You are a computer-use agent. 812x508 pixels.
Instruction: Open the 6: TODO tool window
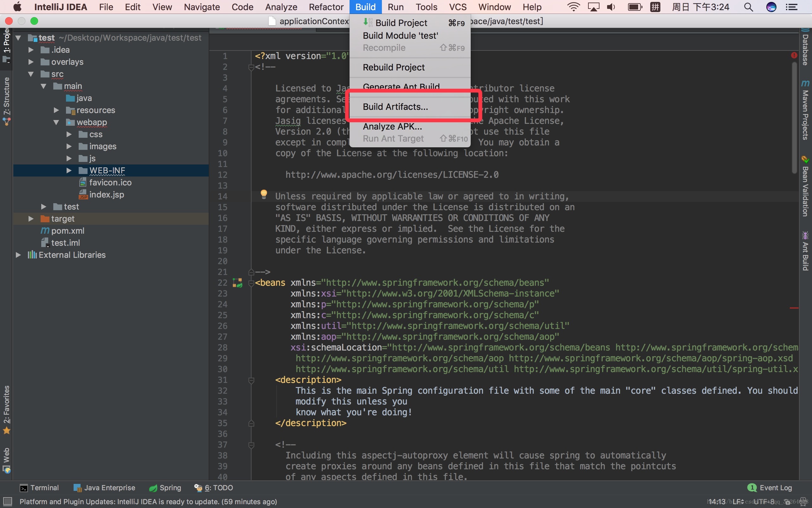[214, 488]
